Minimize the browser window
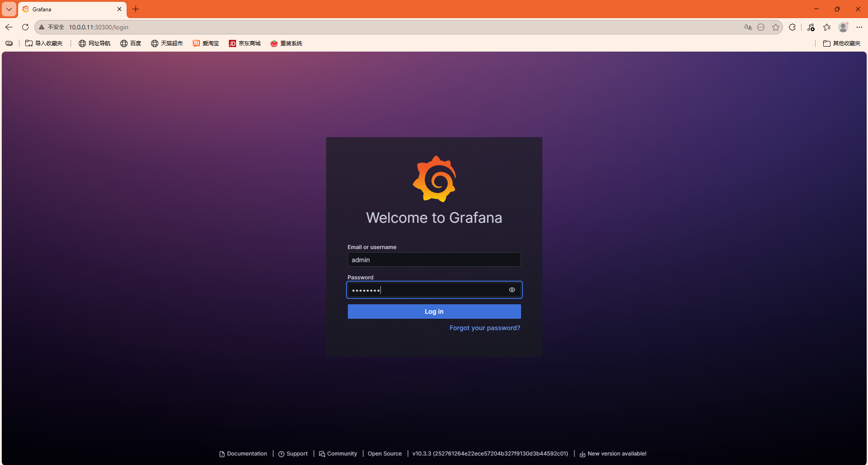 click(816, 9)
